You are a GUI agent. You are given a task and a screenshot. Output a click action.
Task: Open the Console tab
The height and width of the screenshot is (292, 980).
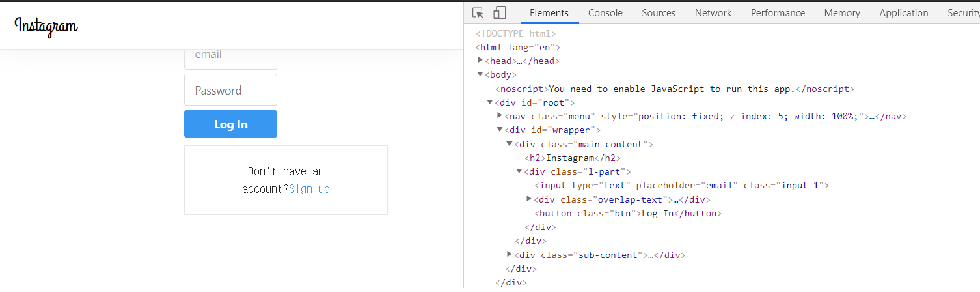click(x=605, y=13)
